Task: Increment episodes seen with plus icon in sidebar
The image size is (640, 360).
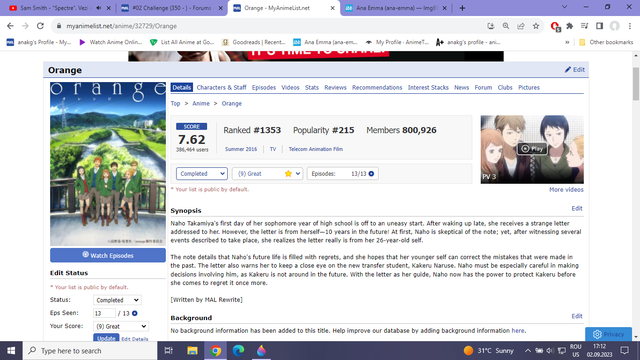Action: tap(135, 313)
